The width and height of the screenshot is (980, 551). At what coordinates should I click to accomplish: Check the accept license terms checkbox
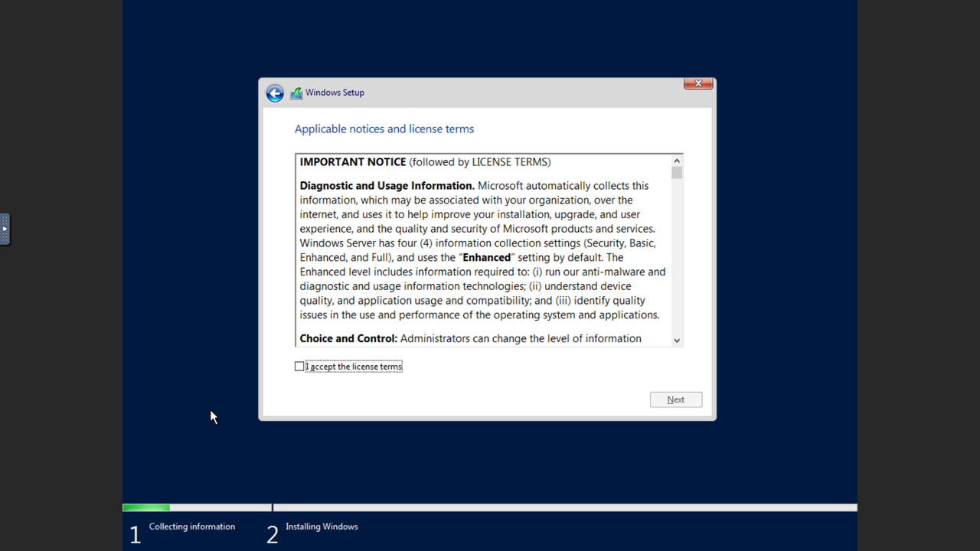[299, 367]
